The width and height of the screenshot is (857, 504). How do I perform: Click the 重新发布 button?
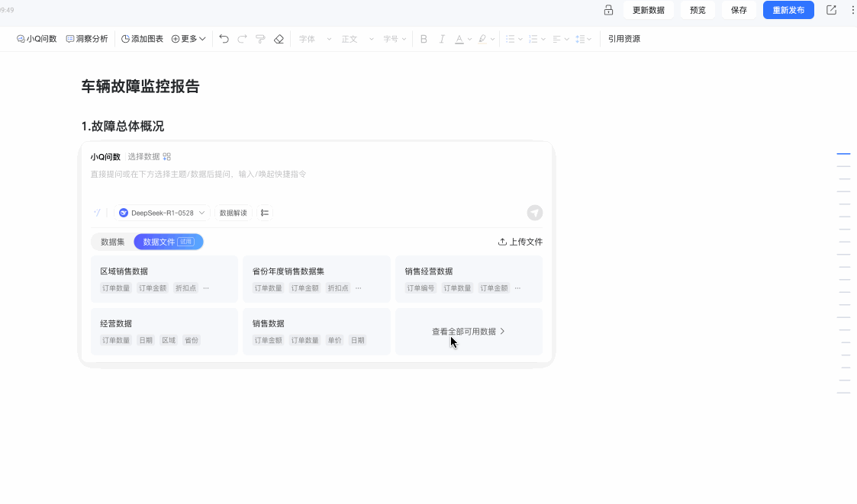[x=788, y=10]
